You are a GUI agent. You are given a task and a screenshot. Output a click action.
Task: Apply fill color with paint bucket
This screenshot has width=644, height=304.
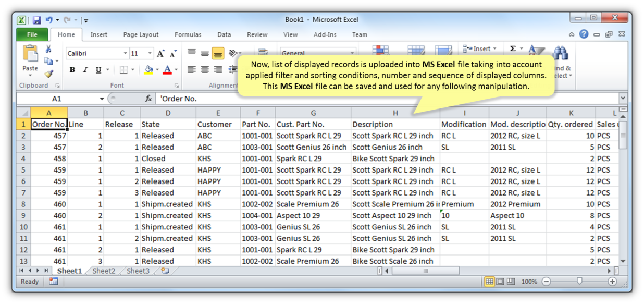tap(148, 70)
